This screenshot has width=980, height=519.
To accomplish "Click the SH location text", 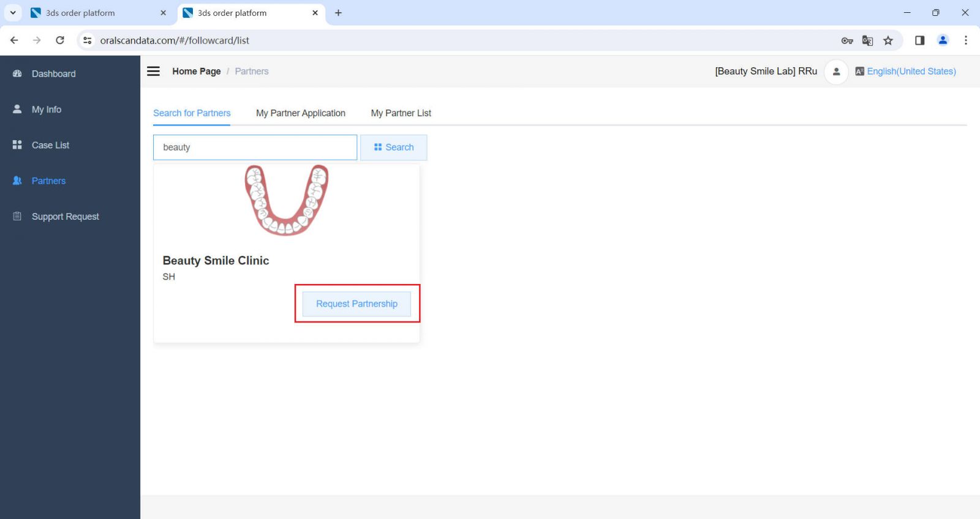I will pos(169,277).
